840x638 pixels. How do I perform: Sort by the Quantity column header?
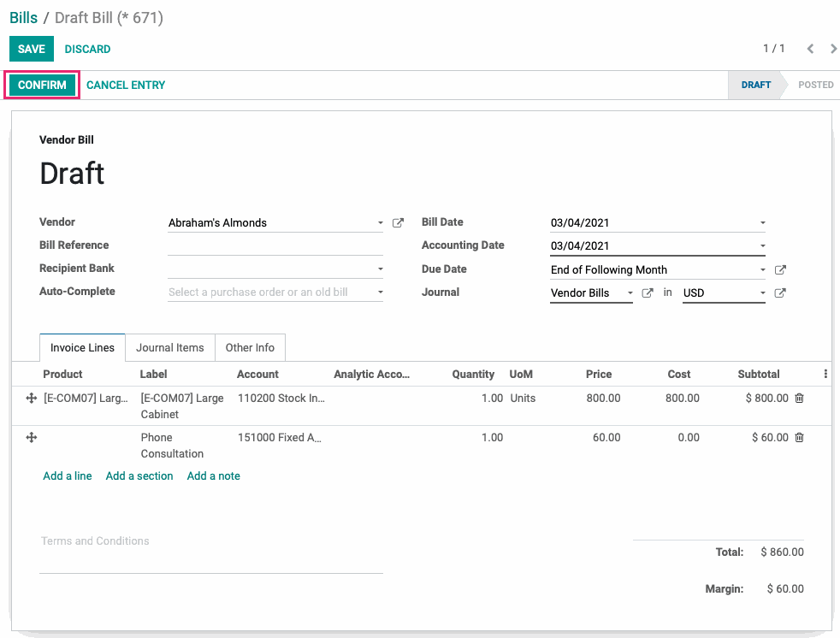(x=472, y=374)
